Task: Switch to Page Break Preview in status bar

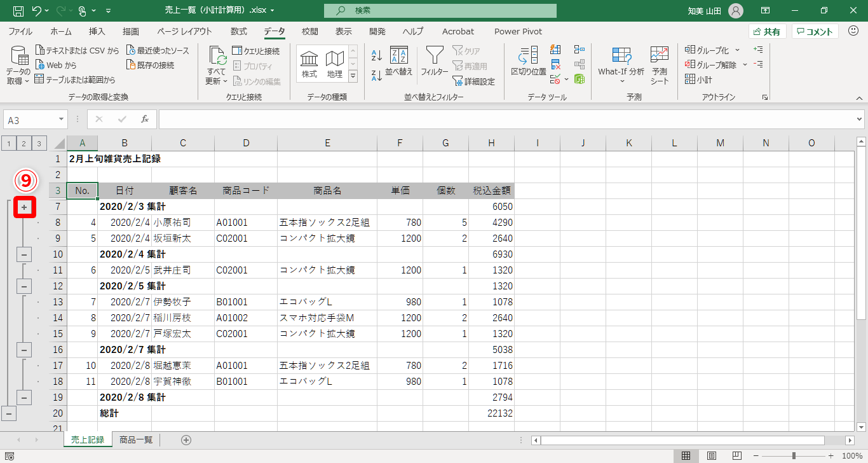Action: (x=738, y=456)
